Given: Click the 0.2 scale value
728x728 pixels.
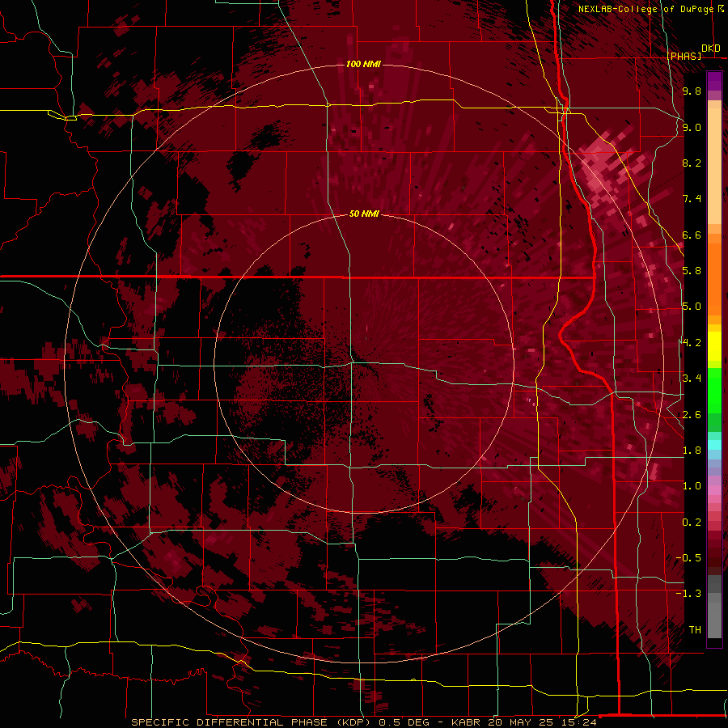Looking at the screenshot, I should pos(692,523).
